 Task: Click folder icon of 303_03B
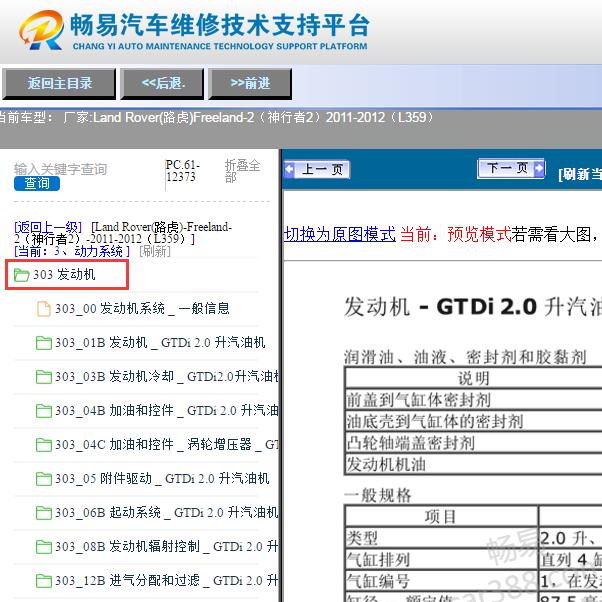(x=44, y=377)
